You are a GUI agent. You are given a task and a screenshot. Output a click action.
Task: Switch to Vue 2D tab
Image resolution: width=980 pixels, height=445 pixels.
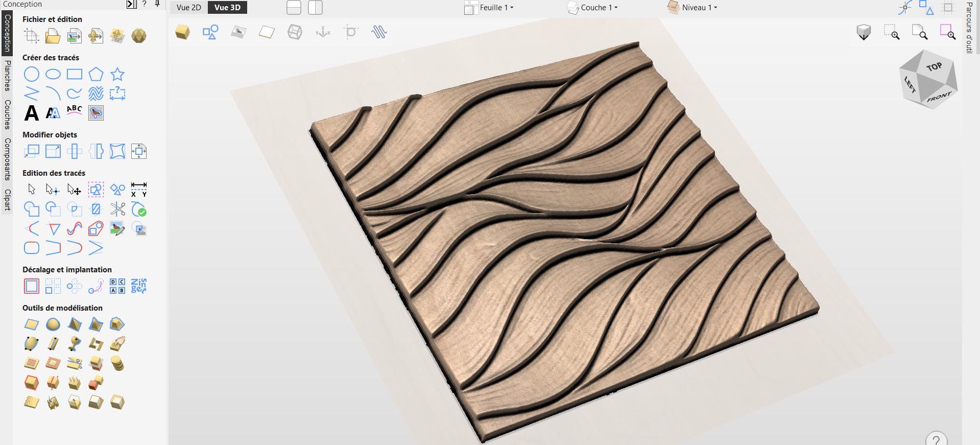coord(189,8)
